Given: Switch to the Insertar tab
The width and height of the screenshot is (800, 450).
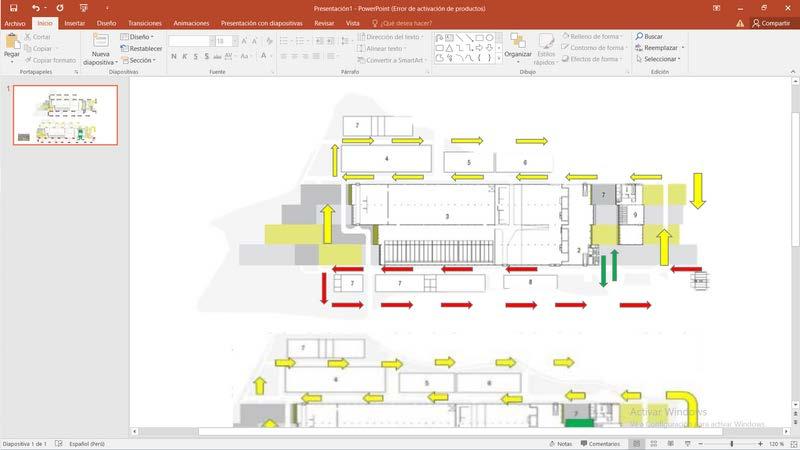Looking at the screenshot, I should (x=74, y=23).
